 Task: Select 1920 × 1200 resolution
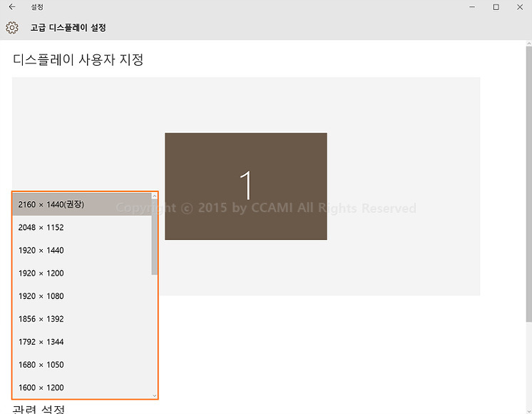pyautogui.click(x=82, y=273)
